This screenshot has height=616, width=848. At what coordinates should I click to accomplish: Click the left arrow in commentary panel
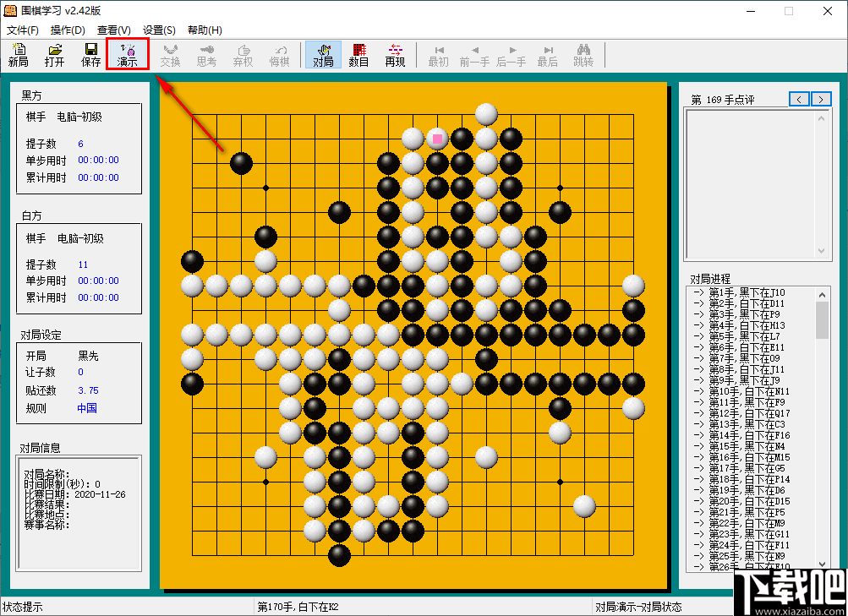pos(798,99)
